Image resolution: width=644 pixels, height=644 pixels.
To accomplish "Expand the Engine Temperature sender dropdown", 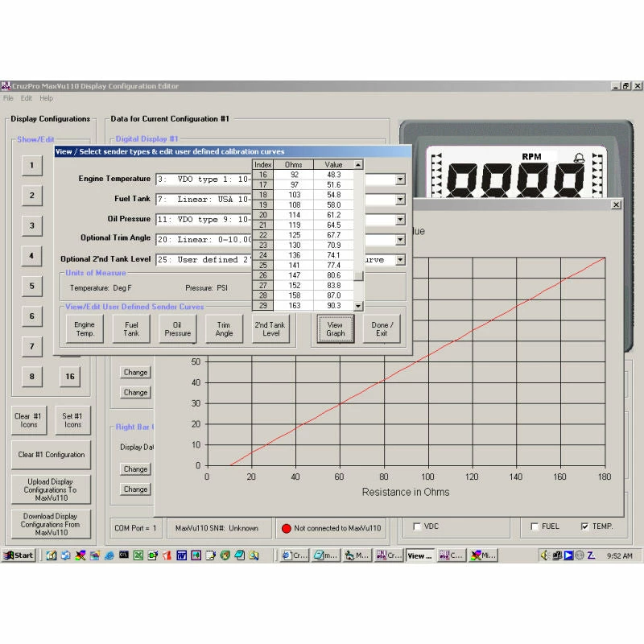I will [x=400, y=179].
